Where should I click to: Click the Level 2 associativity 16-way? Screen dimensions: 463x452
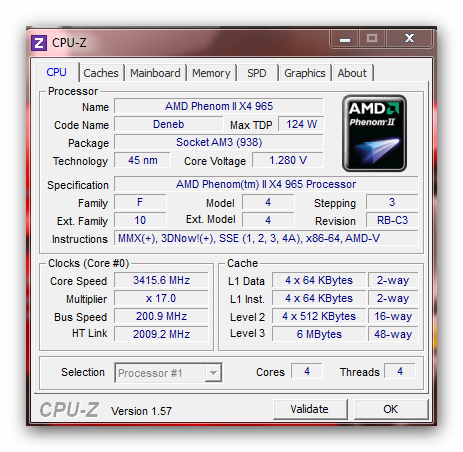pos(393,316)
